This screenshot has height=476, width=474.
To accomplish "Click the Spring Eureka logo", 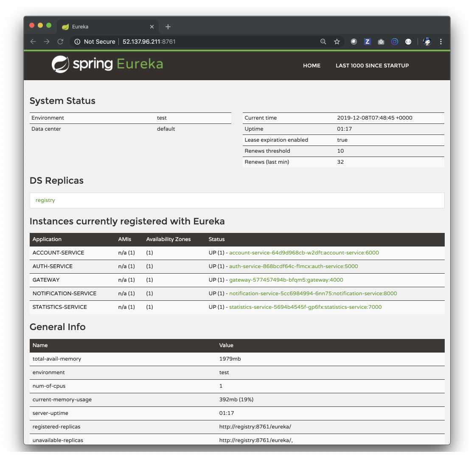I will point(107,64).
